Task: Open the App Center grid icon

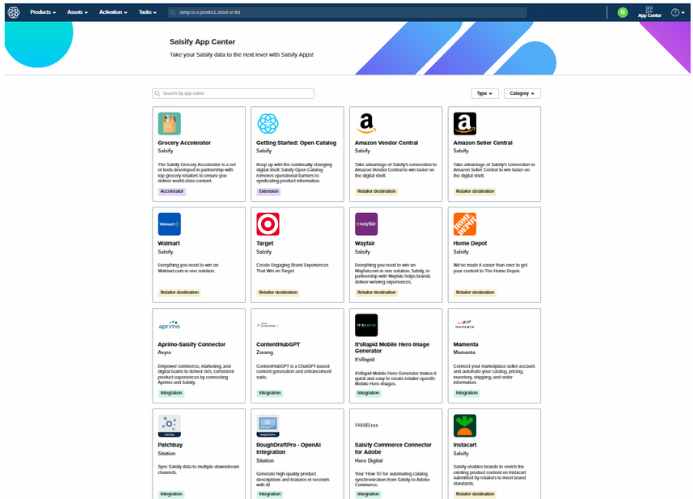Action: click(x=649, y=9)
